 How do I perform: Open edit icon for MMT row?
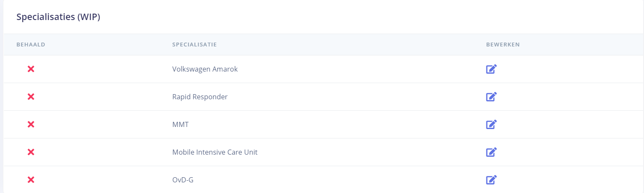492,124
